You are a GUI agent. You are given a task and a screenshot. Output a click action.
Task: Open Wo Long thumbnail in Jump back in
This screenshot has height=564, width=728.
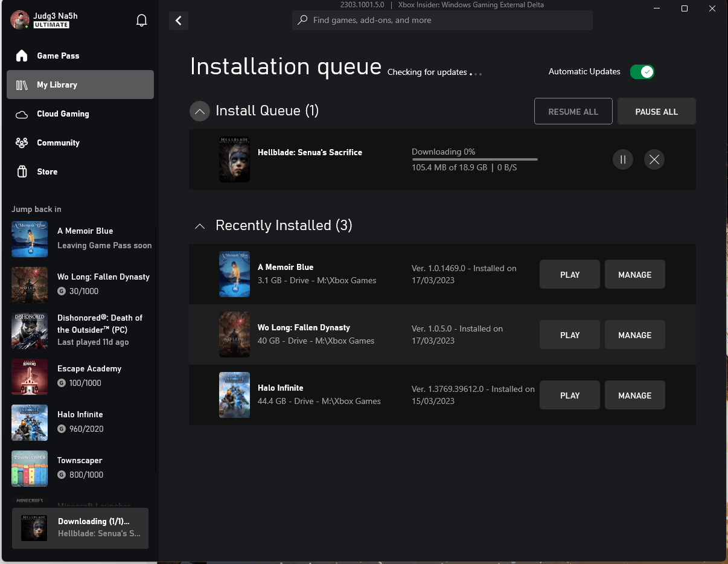coord(30,285)
